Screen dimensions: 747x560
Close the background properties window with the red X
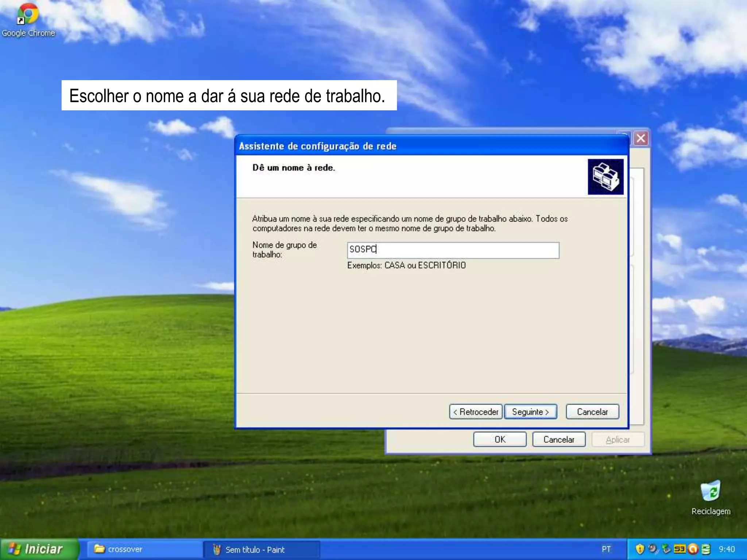tap(641, 139)
